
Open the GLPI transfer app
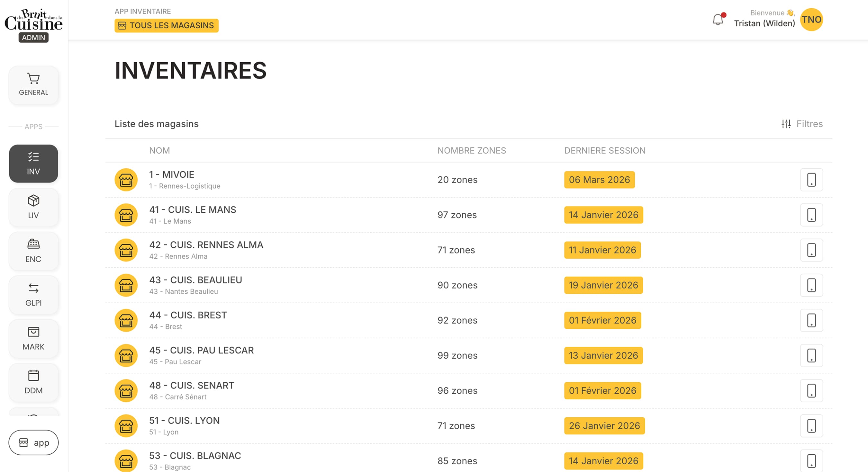pos(33,295)
